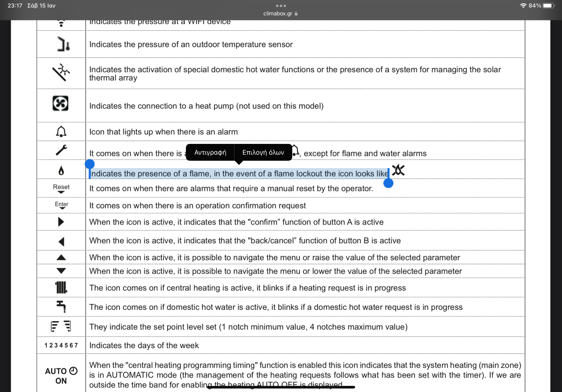Screen dimensions: 562x392
Task: Tap text 'Indicates the days of the week'
Action: pyautogui.click(x=144, y=345)
